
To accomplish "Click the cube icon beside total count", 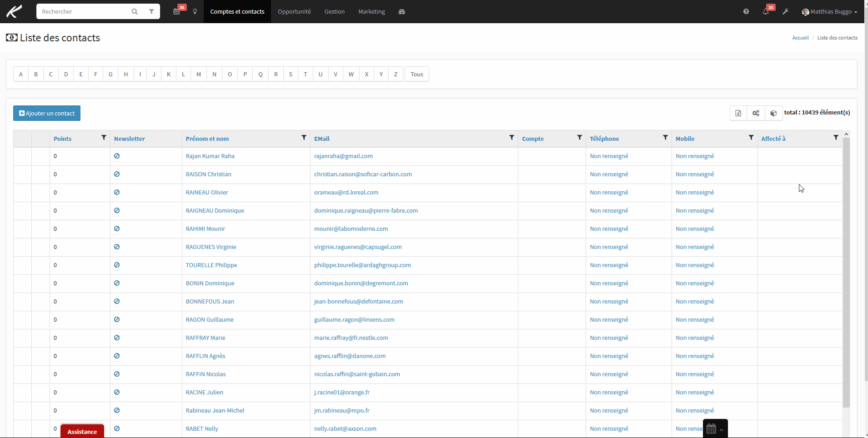I will tap(773, 113).
